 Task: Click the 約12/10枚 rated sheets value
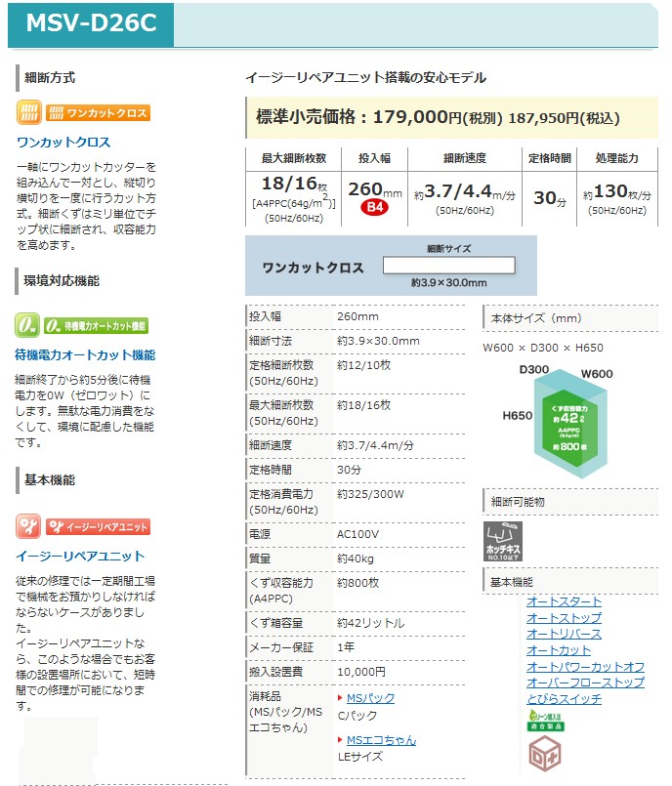tap(363, 365)
